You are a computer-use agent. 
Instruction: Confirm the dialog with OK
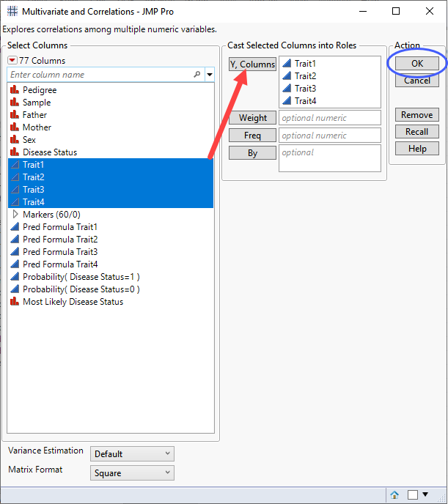(417, 63)
